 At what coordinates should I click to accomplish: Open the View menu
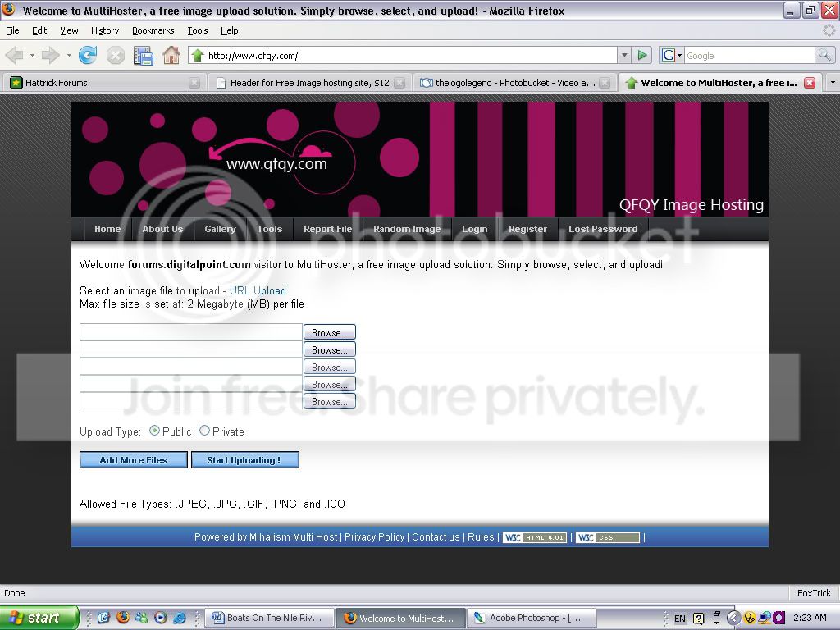tap(69, 30)
